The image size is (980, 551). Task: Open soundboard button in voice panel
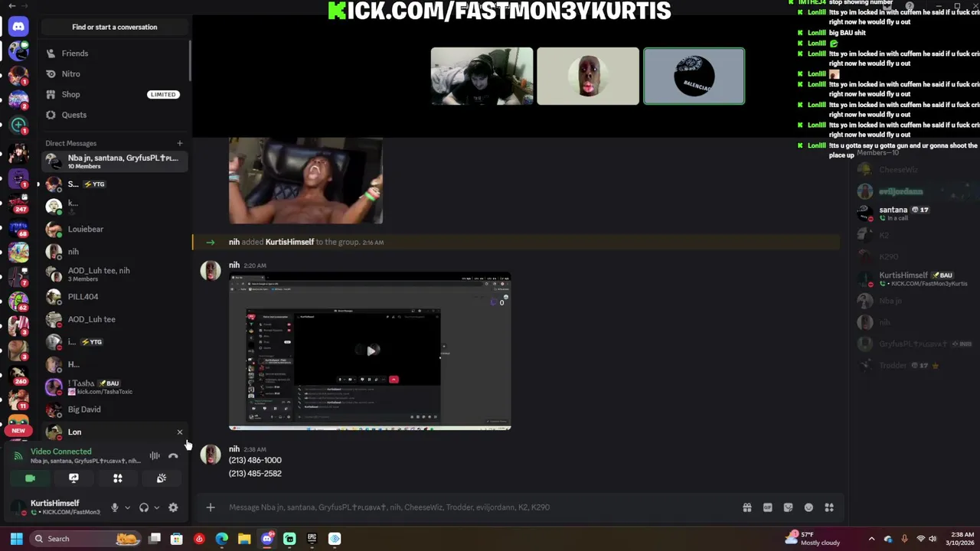coord(162,478)
